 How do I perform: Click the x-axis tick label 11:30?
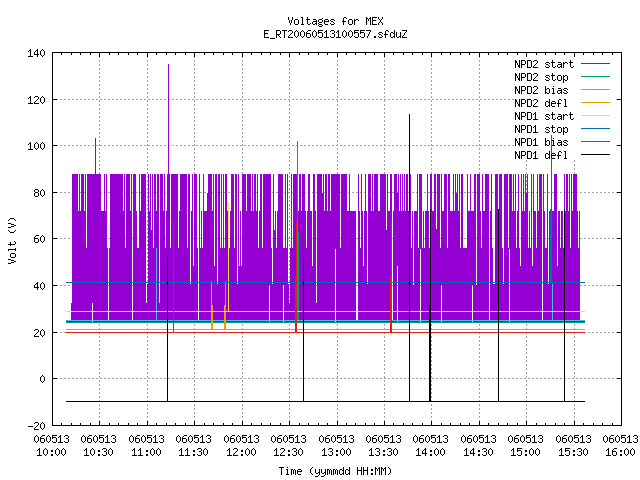pos(193,453)
